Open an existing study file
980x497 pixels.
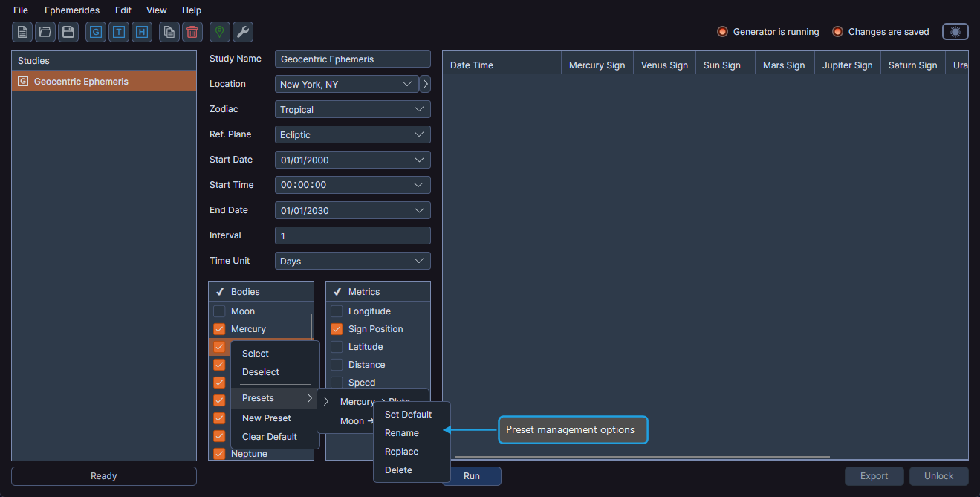click(45, 32)
